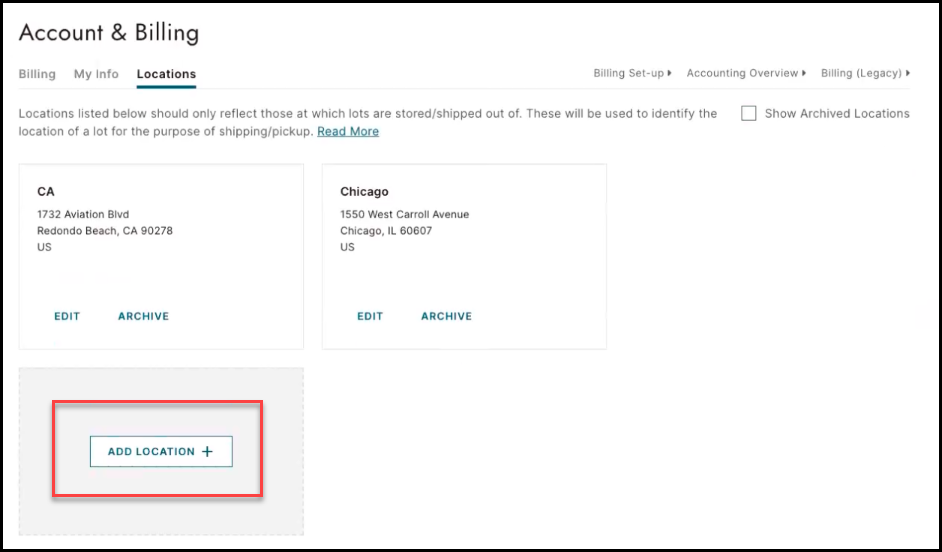
Task: Open the Billing Set-up link
Action: (x=633, y=73)
